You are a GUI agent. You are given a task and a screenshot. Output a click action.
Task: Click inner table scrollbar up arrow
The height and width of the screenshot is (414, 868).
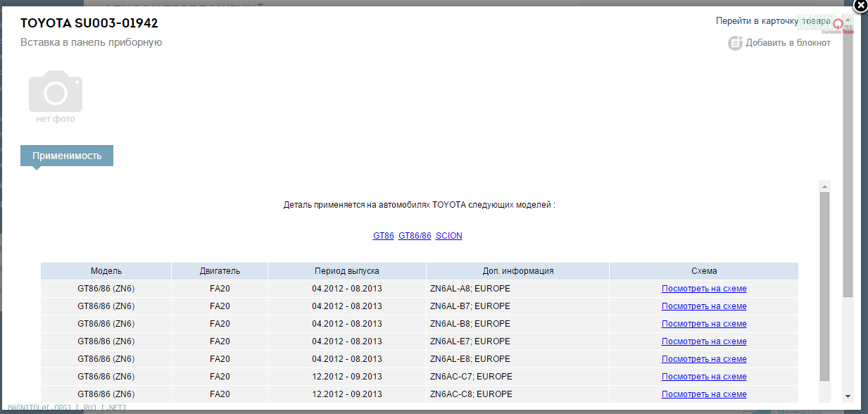pyautogui.click(x=824, y=186)
